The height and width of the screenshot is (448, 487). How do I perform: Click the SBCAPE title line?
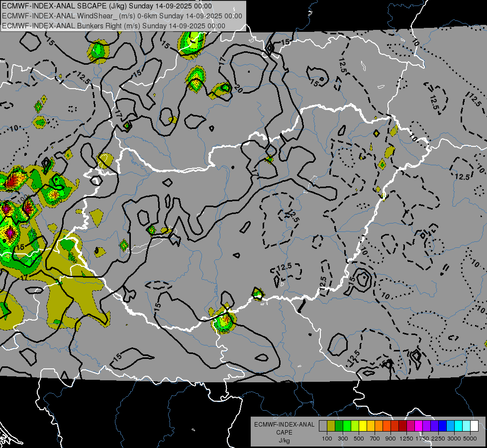[107, 6]
